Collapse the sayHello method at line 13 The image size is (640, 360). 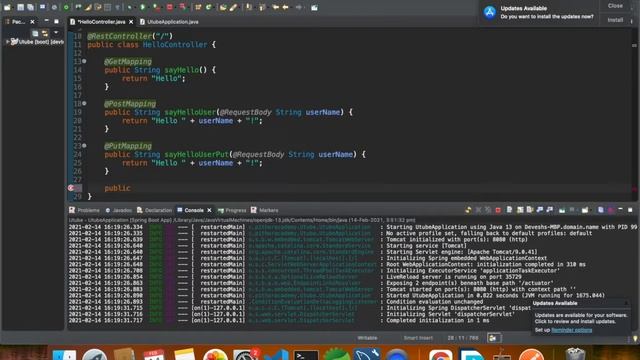coord(84,61)
